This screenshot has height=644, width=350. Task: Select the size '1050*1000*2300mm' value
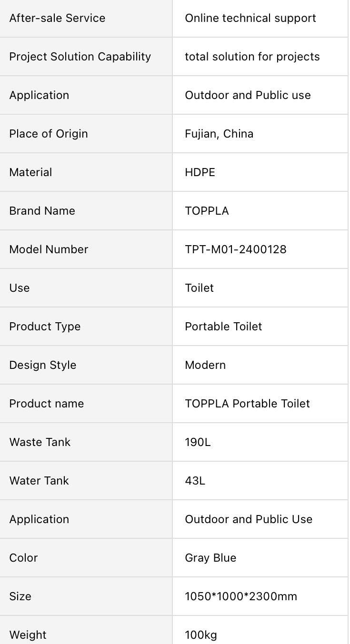[241, 596]
